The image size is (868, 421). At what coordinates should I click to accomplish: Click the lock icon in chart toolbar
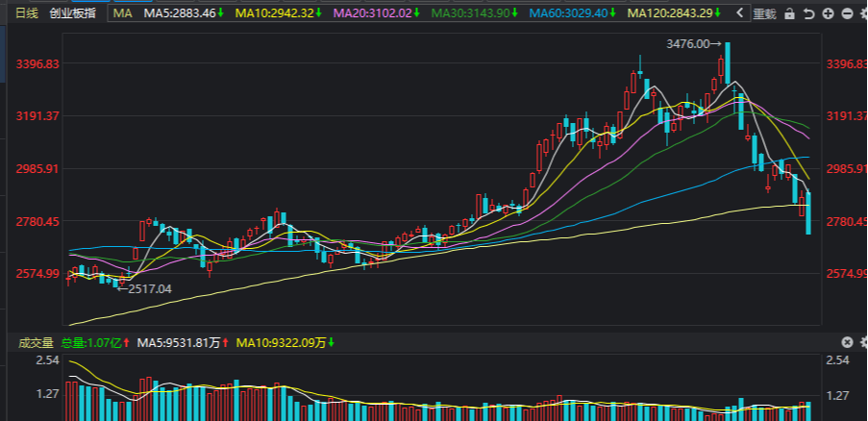(789, 13)
